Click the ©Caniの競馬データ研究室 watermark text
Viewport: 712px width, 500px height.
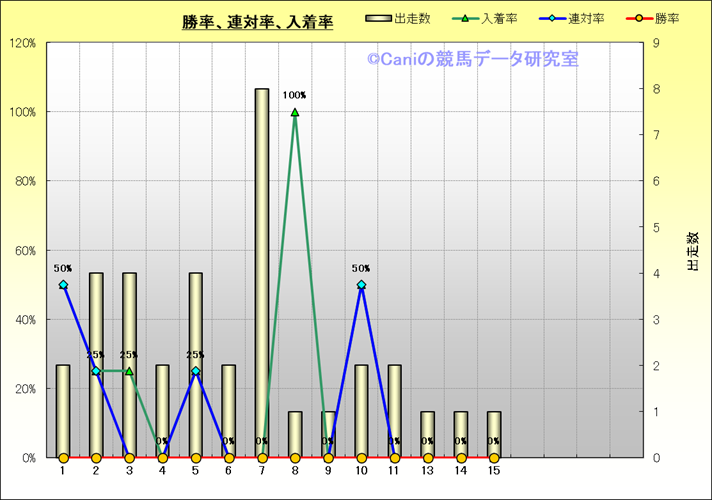coord(472,60)
